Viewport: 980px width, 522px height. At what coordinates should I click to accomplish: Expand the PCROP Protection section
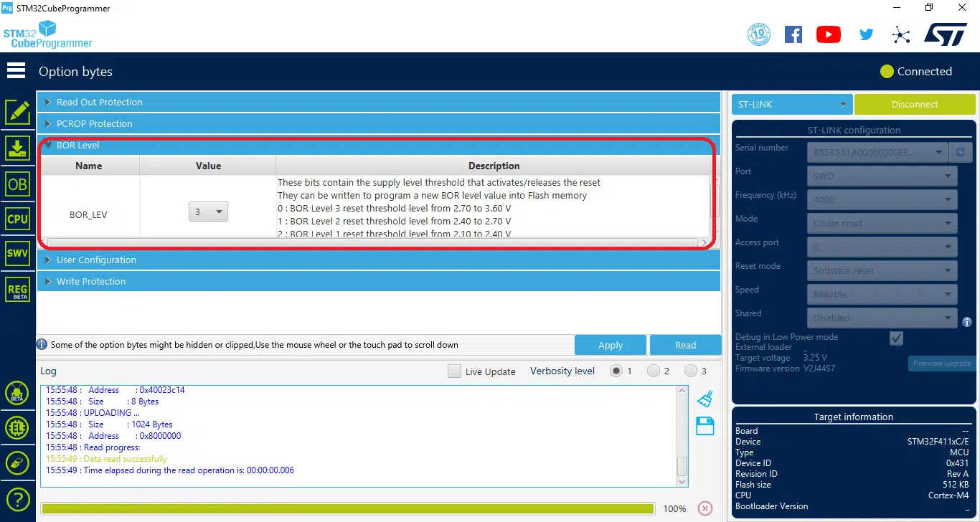[x=379, y=123]
